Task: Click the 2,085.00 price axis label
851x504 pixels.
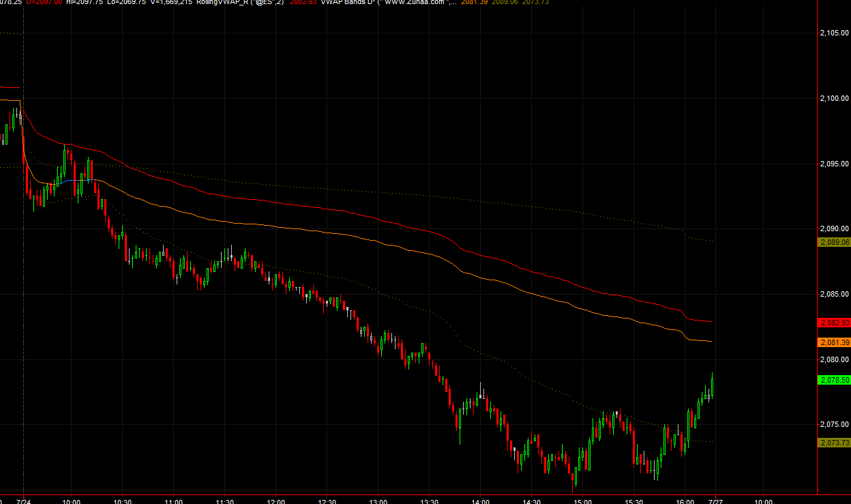Action: coord(834,294)
